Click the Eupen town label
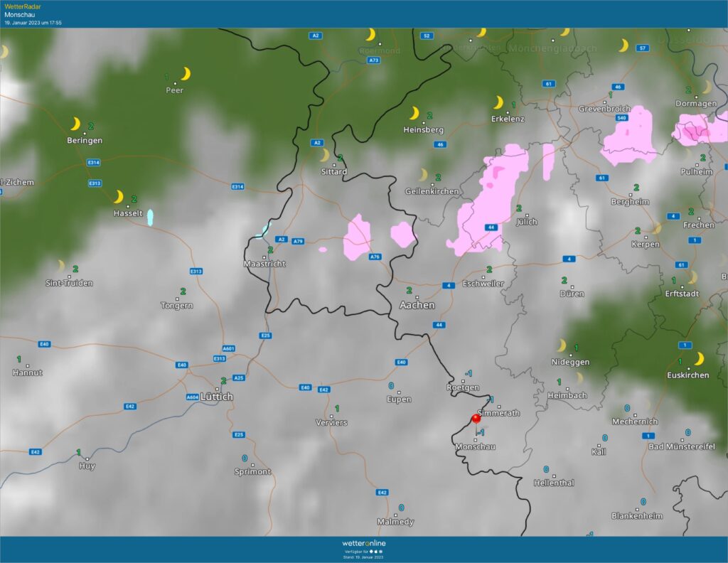The height and width of the screenshot is (563, 728). coord(399,400)
